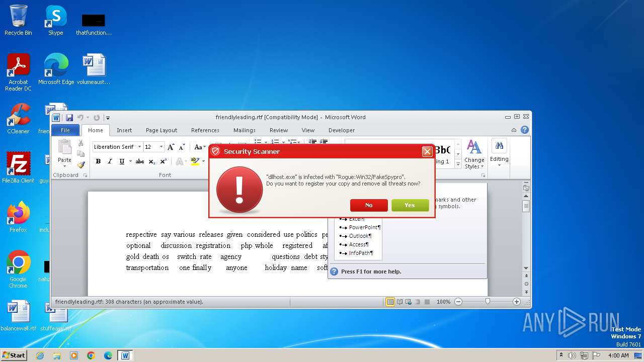Screen dimensions: 644x362
Task: Click the vertical scrollbar thumb
Action: point(526,206)
